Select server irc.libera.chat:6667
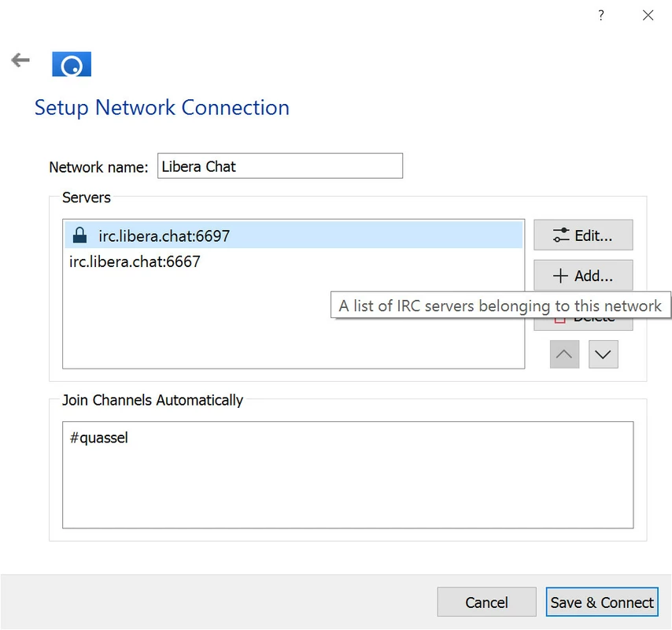Screen dimensions: 672x630 click(294, 261)
